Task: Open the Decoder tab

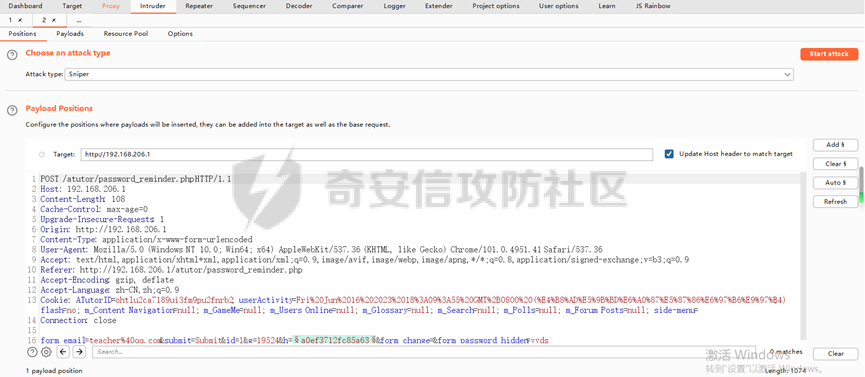Action: 298,6
